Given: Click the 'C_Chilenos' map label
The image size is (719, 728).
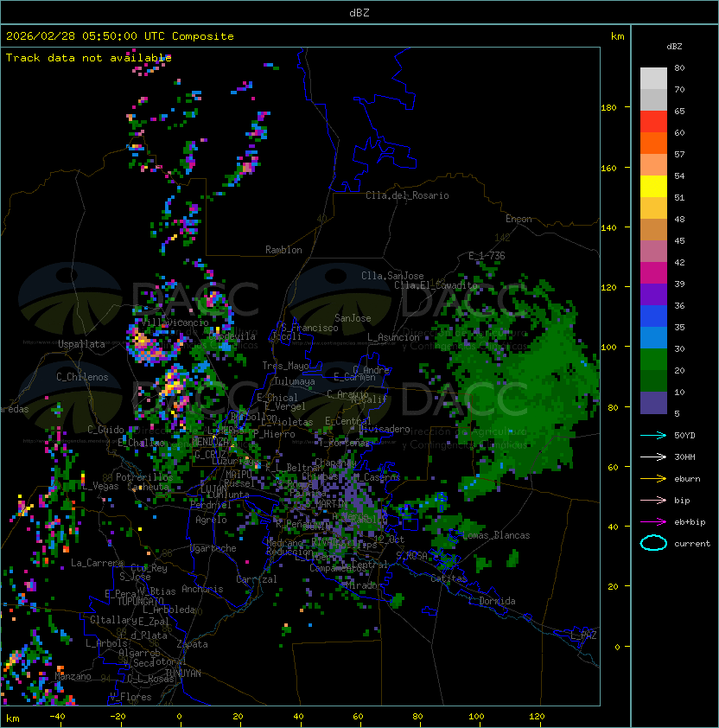Looking at the screenshot, I should pos(82,377).
